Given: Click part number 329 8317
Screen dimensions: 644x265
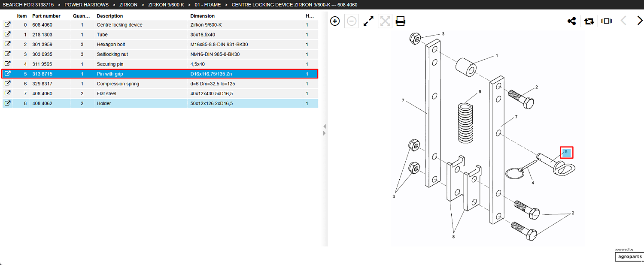Looking at the screenshot, I should pos(43,84).
